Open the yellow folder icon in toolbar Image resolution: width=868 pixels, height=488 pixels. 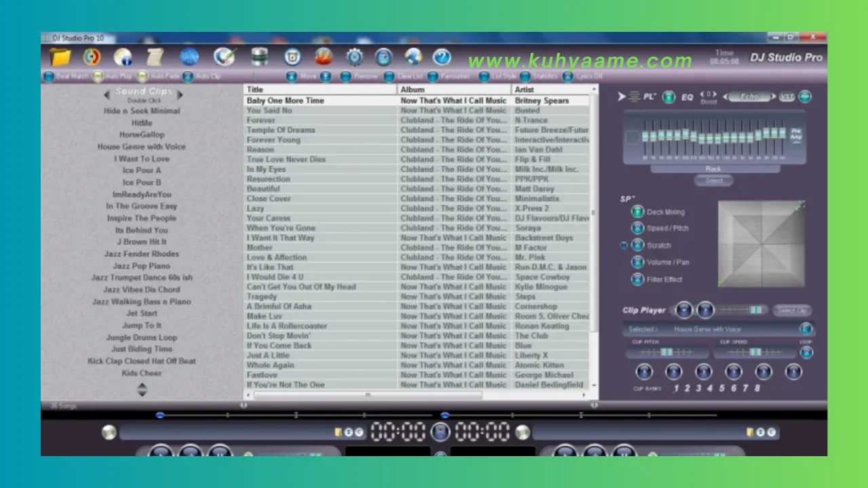point(60,56)
